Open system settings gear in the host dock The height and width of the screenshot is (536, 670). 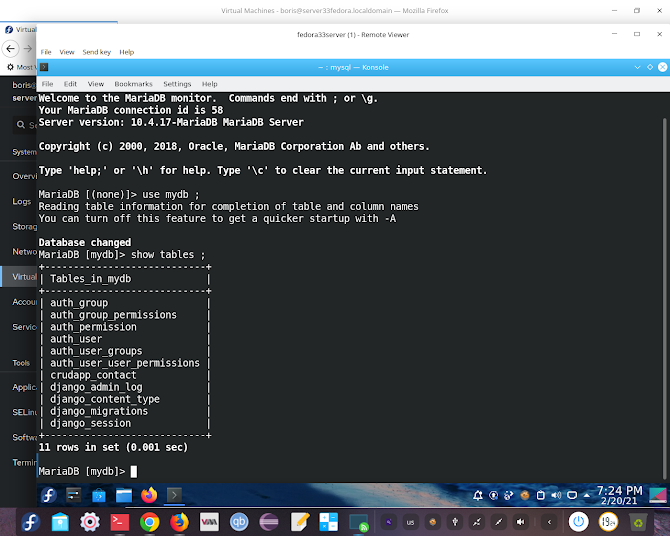pyautogui.click(x=90, y=522)
